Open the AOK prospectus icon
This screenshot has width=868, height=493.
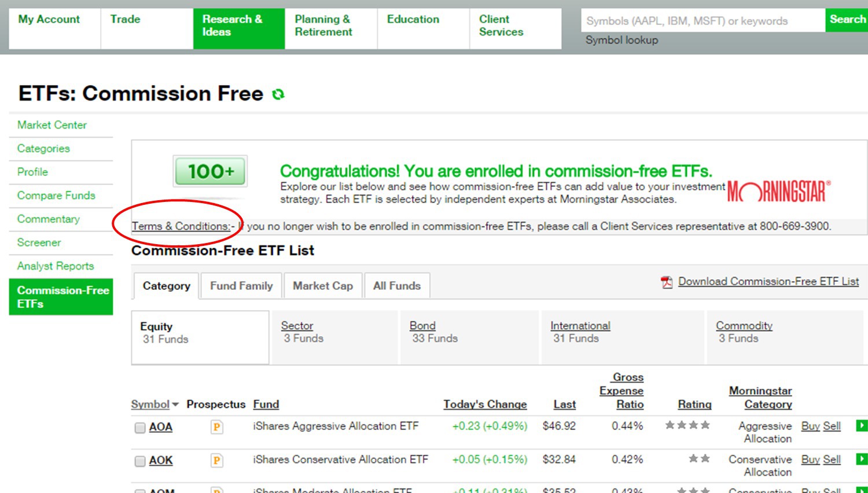216,461
